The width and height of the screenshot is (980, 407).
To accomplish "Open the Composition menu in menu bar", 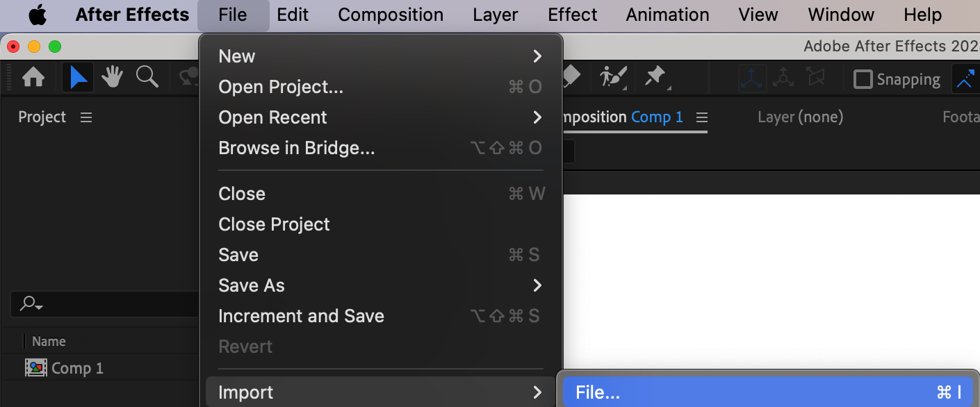I will [x=391, y=15].
